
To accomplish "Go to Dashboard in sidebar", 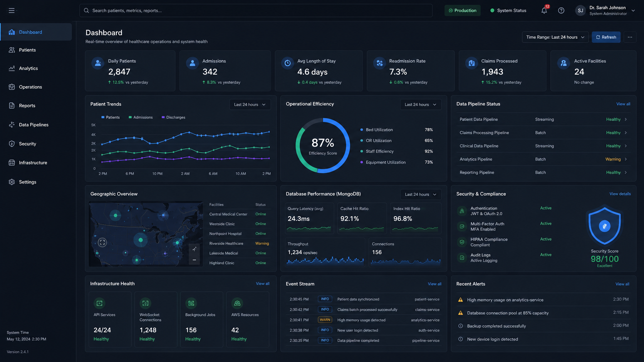I will [36, 32].
